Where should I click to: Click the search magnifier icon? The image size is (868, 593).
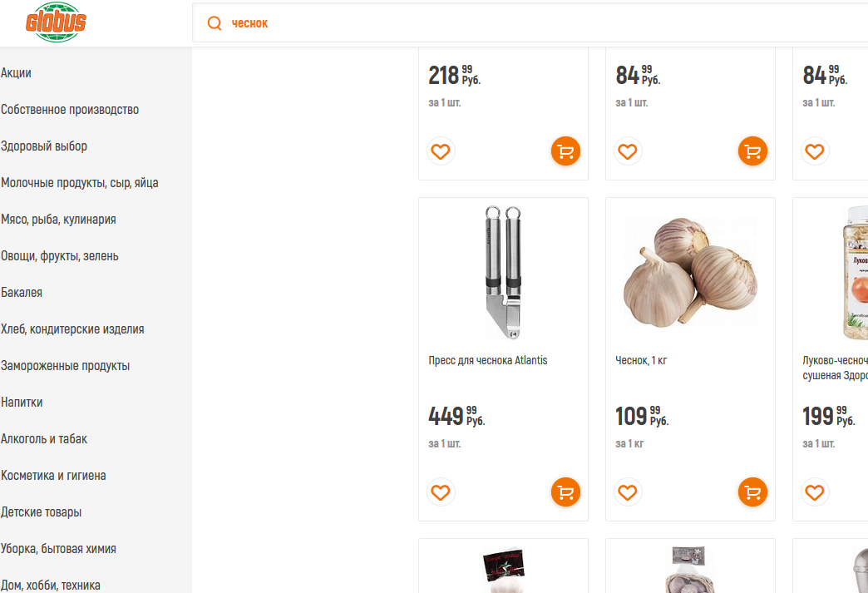[x=215, y=23]
